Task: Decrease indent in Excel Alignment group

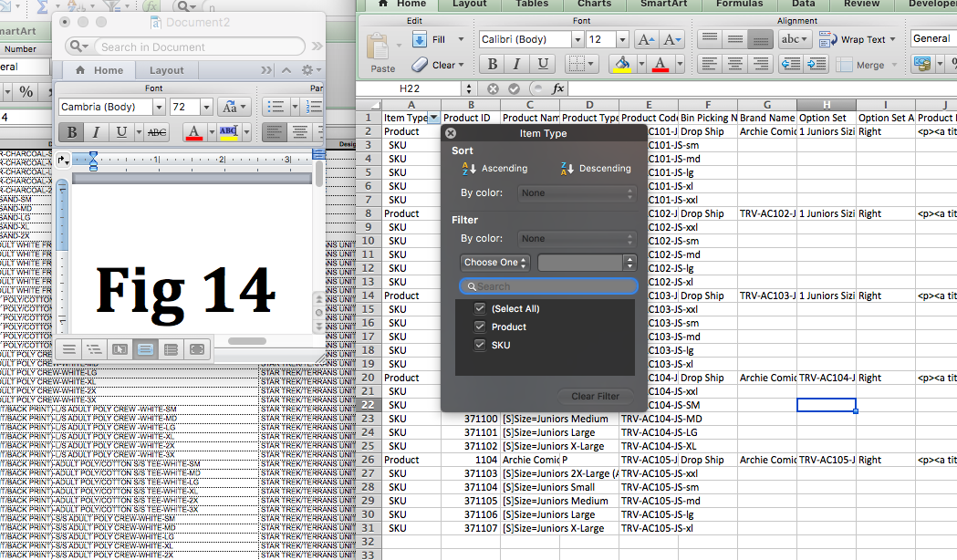Action: [791, 64]
